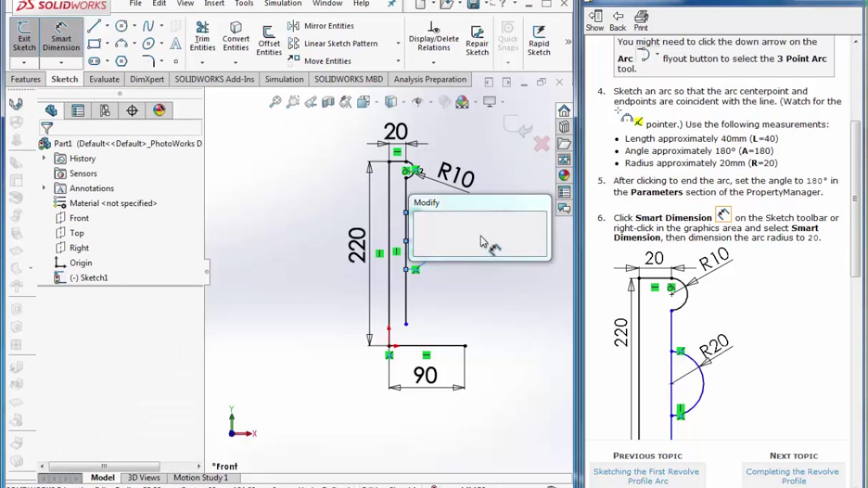Switch to the Features tab

pyautogui.click(x=26, y=79)
